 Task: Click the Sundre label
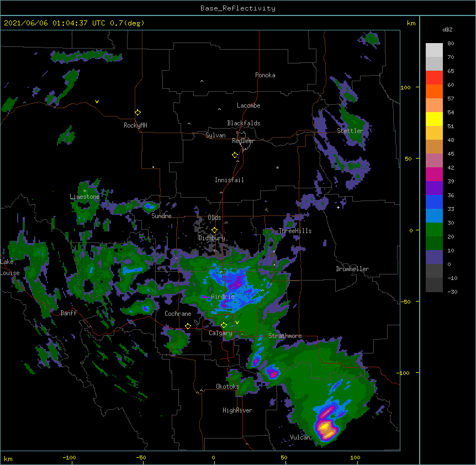[161, 216]
